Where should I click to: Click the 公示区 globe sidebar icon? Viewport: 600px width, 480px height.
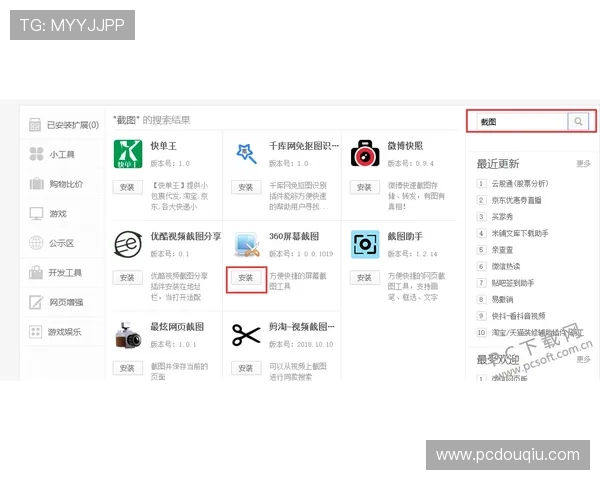click(36, 243)
